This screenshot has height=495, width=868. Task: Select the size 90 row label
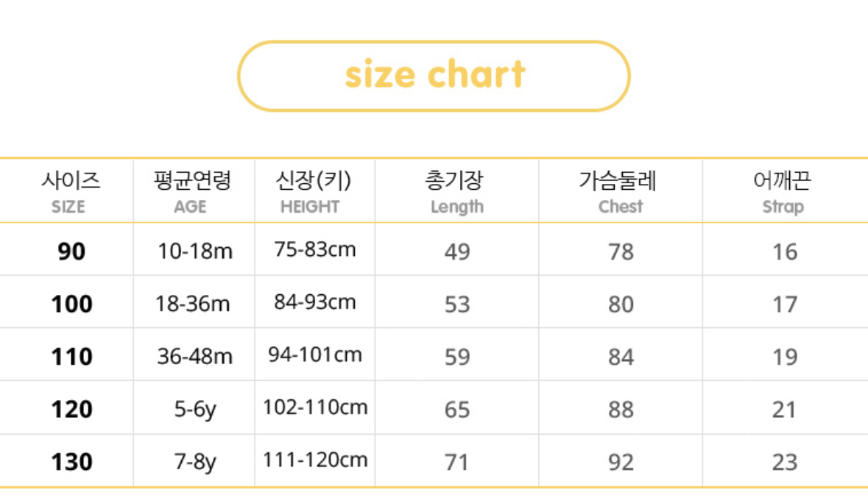(x=71, y=252)
